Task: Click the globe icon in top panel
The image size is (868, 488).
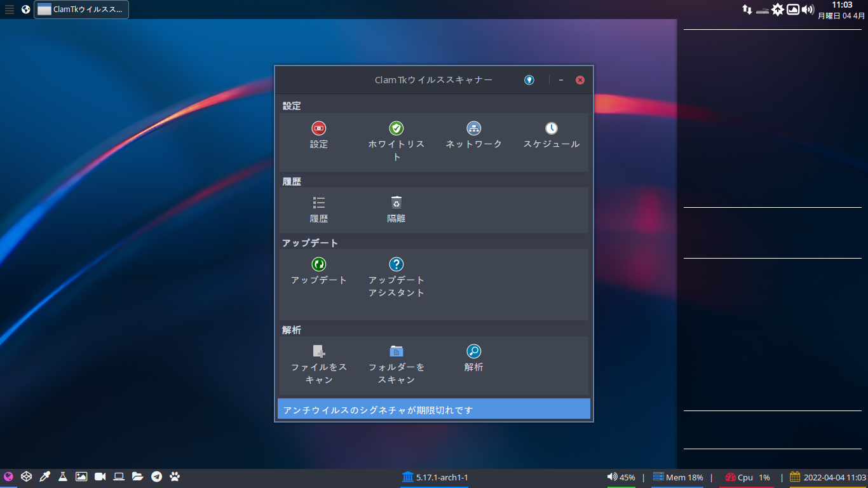Action: click(x=26, y=10)
